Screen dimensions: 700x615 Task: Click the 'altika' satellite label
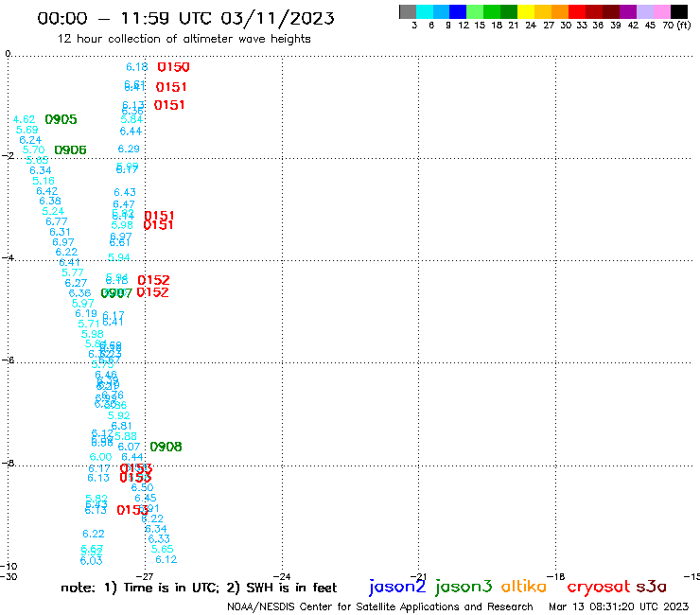click(523, 586)
